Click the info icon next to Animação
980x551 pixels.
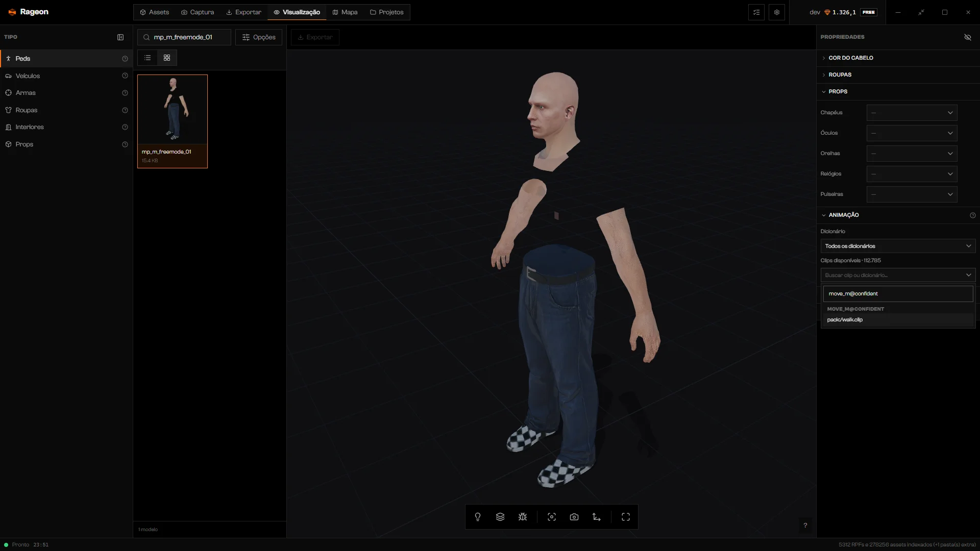click(973, 215)
